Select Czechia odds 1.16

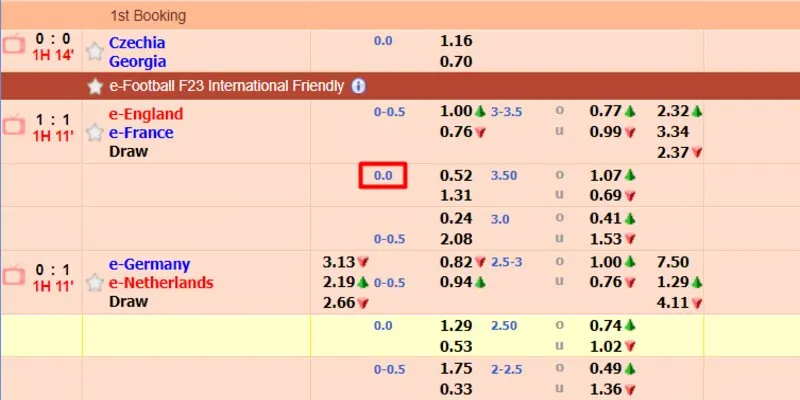[x=455, y=42]
